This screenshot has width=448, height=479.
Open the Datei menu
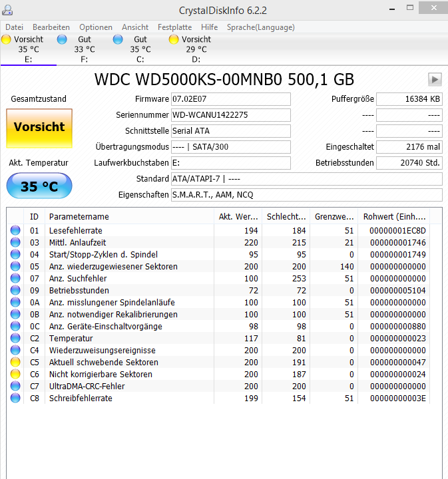[x=15, y=27]
